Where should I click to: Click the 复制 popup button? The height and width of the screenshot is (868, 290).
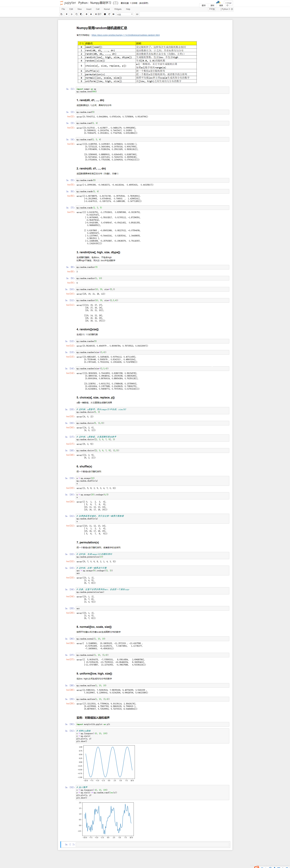click(x=212, y=5)
